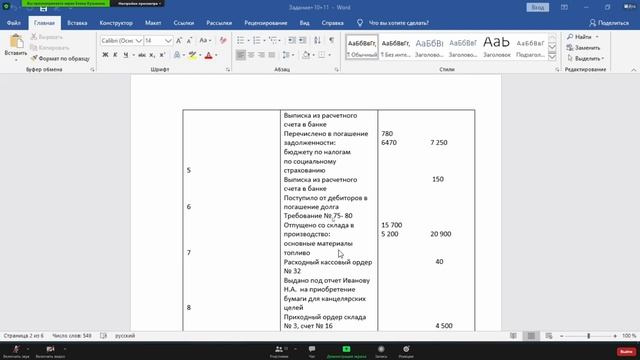Image resolution: width=640 pixels, height=360 pixels.
Task: Open shading paint bucket
Action: [x=306, y=55]
